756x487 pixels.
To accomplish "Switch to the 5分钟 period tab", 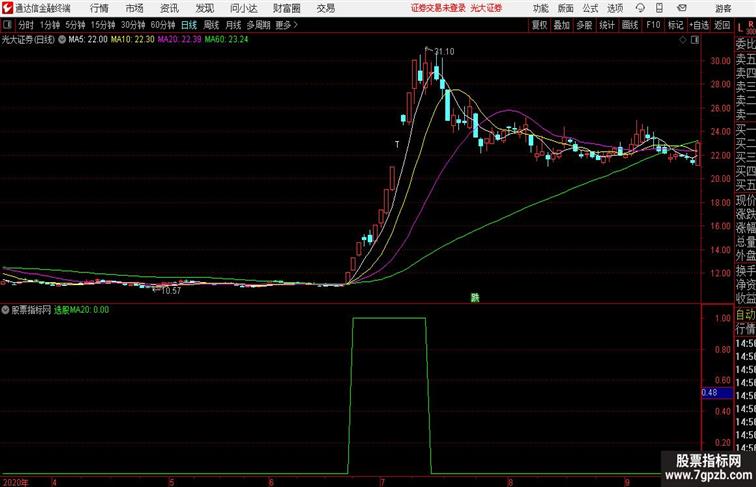I will point(75,25).
